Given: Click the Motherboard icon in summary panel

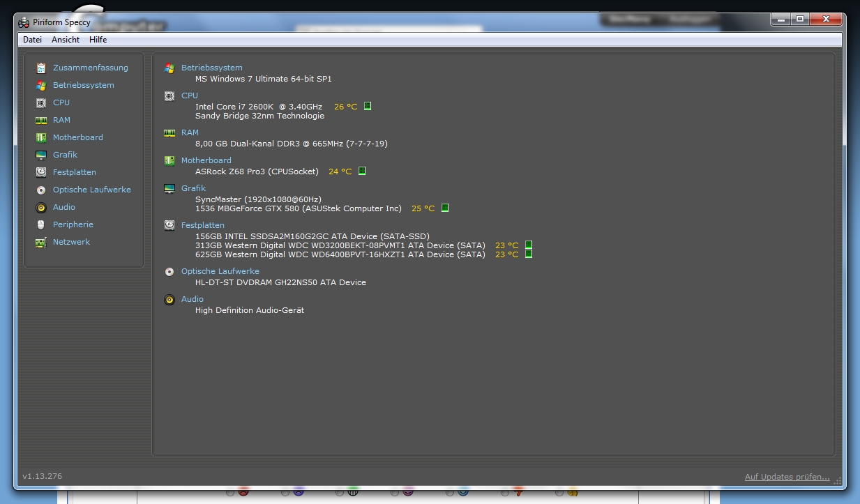Looking at the screenshot, I should click(169, 160).
